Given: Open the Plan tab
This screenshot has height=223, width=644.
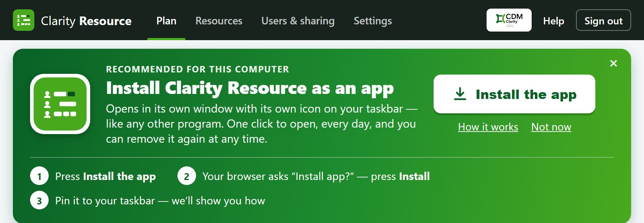Looking at the screenshot, I should click(x=166, y=21).
